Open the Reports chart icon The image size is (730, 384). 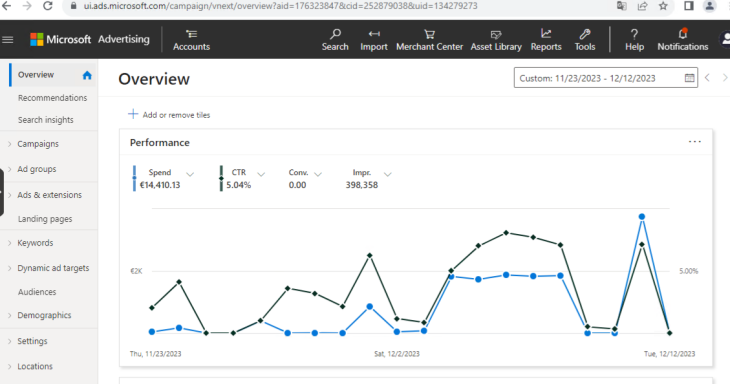click(x=546, y=34)
